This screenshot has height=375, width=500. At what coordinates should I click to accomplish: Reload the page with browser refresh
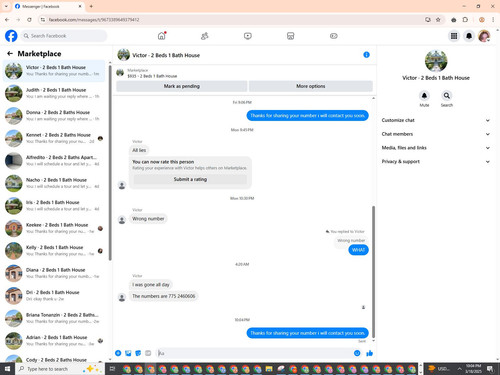[x=29, y=20]
